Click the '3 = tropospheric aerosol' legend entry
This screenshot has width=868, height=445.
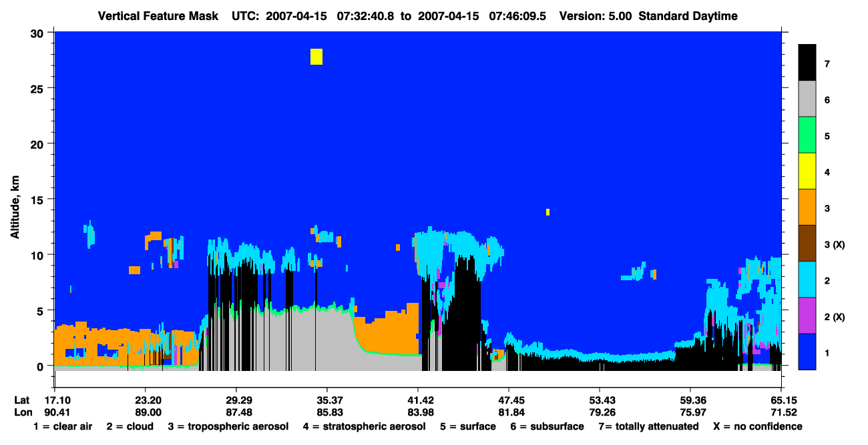pos(228,426)
